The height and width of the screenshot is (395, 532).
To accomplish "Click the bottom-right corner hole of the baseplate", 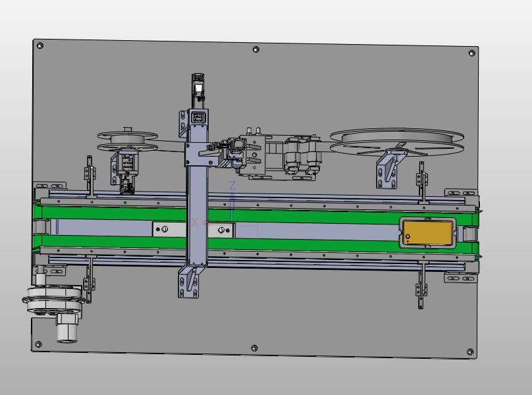I will click(x=470, y=352).
